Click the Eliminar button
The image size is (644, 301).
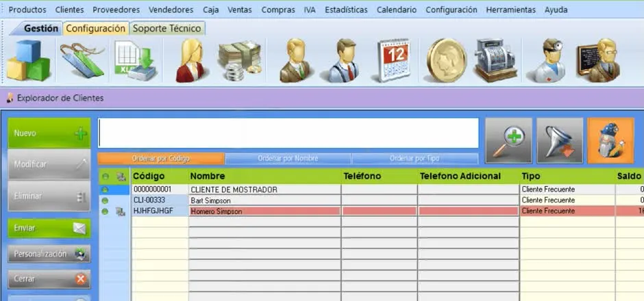click(49, 196)
